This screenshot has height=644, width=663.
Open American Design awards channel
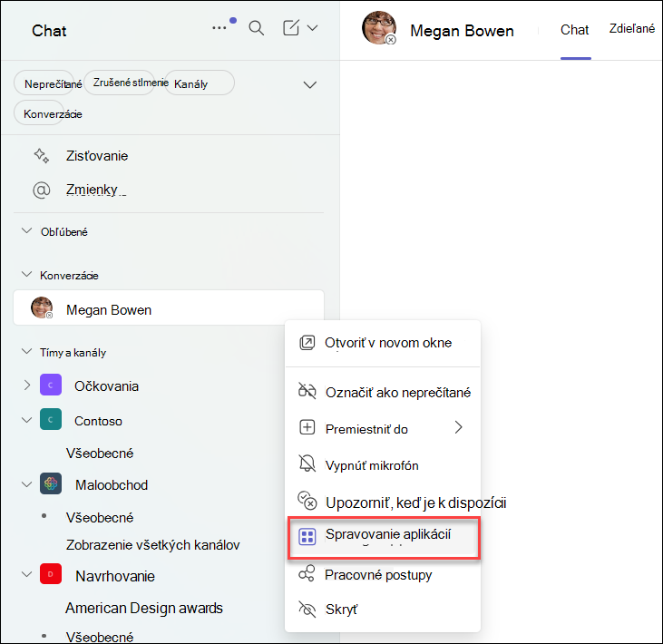tap(144, 608)
